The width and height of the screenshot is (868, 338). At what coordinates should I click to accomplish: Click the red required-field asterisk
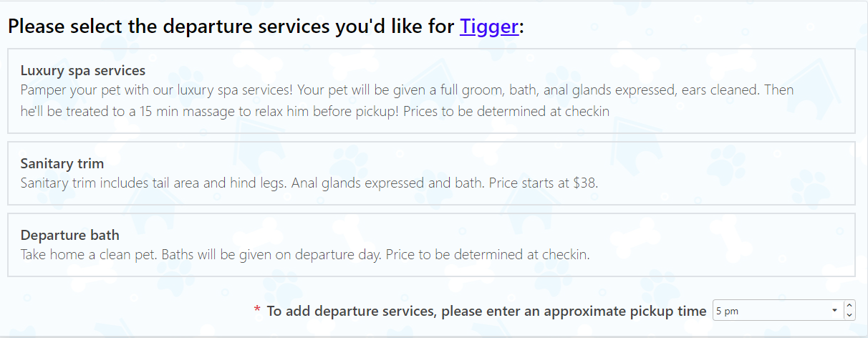pos(258,310)
